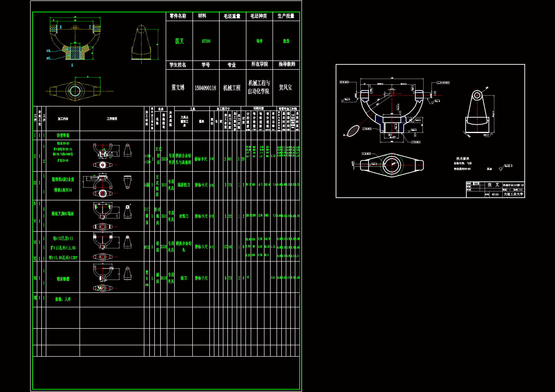Image resolution: width=555 pixels, height=392 pixels.
Task: Click the HT100 material in title block
Action: click(495, 194)
